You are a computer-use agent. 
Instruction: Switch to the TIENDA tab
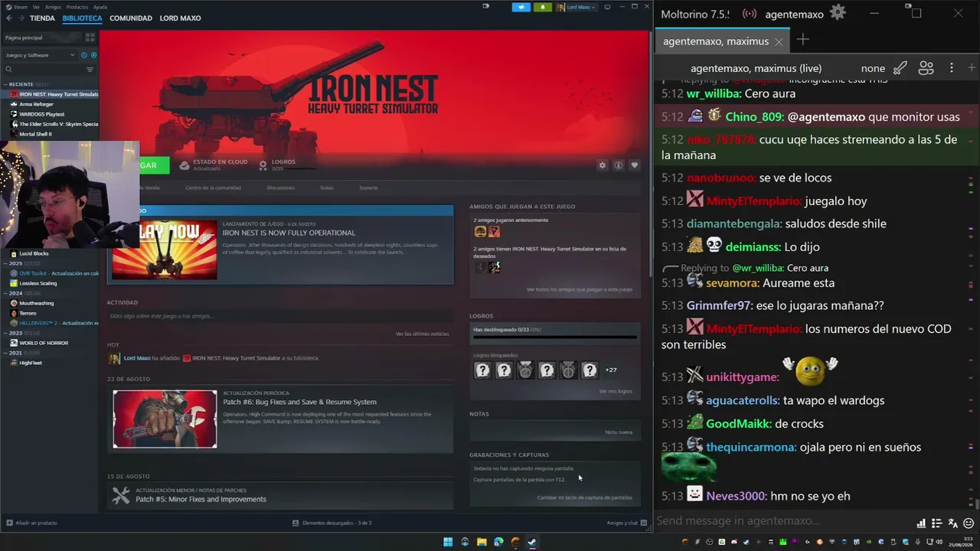(x=42, y=18)
